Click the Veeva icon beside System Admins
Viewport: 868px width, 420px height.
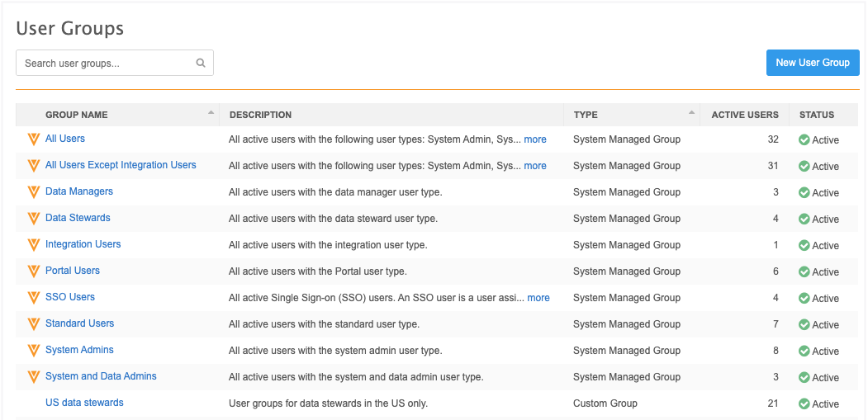click(x=33, y=351)
